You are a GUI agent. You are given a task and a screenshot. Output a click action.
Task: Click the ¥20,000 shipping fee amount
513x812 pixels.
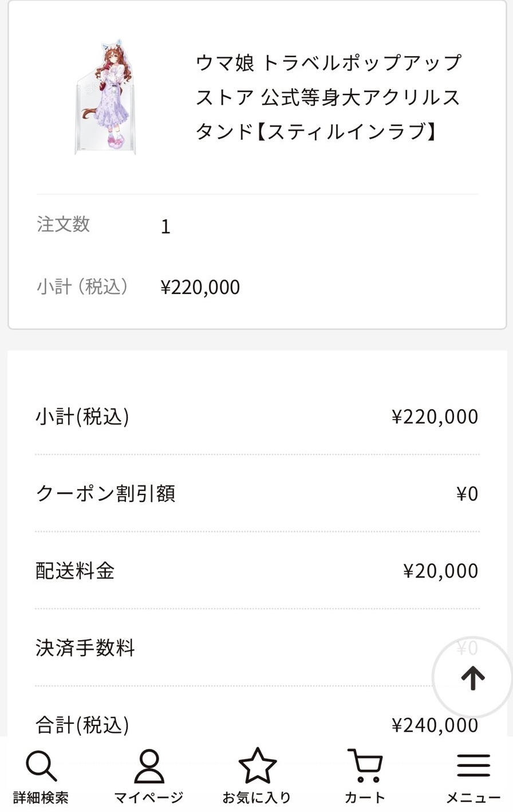coord(440,571)
